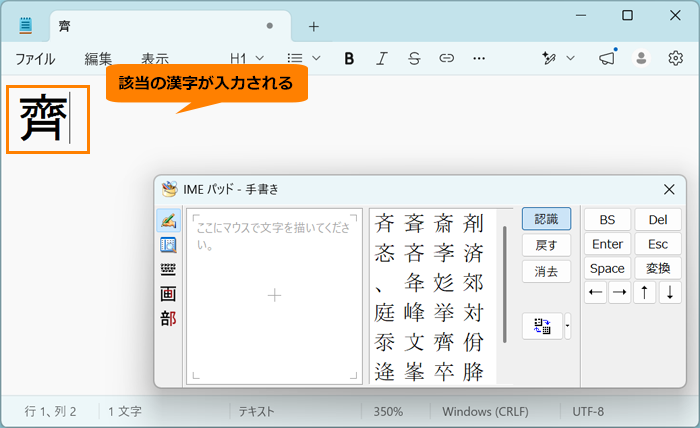Click the megaphone announcements icon

coord(607,58)
